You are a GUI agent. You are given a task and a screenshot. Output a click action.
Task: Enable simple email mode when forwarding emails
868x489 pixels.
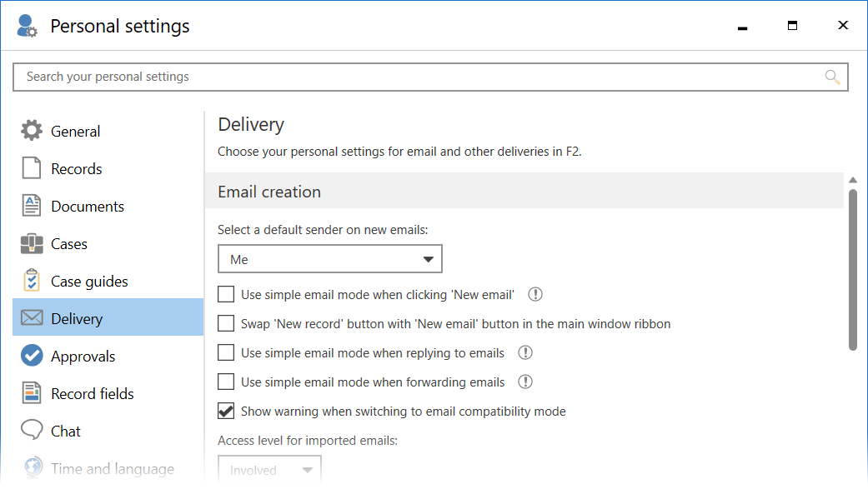click(226, 382)
